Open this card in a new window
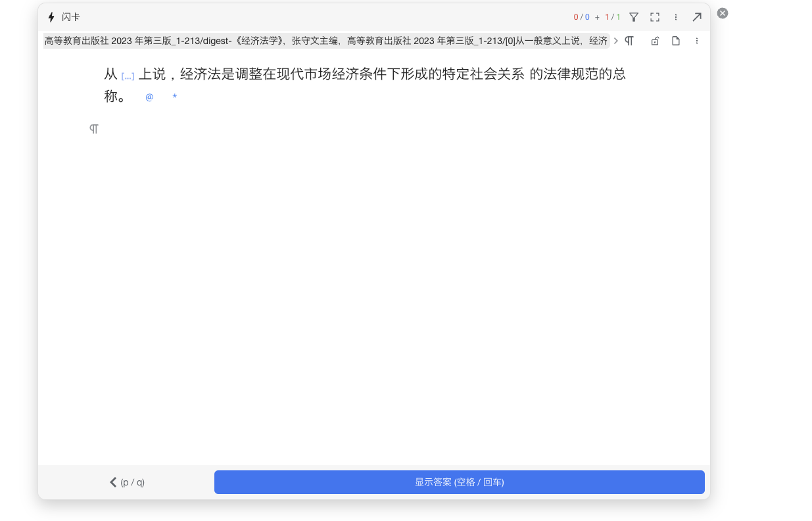This screenshot has width=812, height=521. click(x=696, y=16)
